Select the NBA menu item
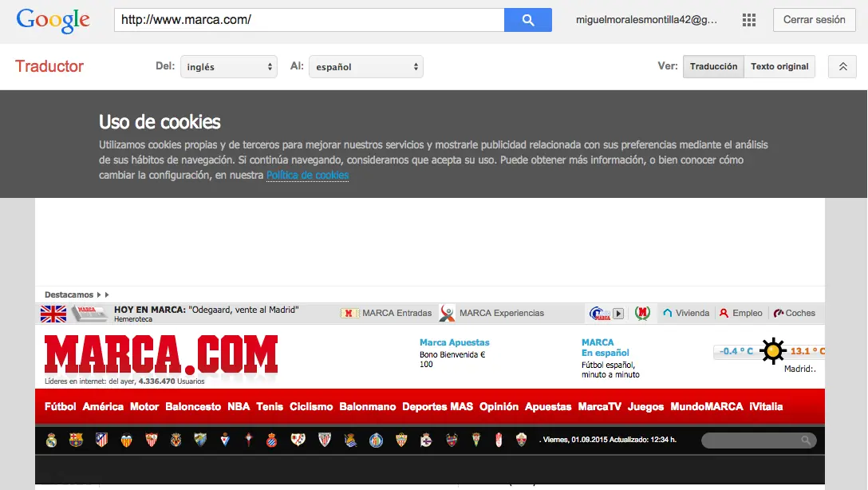Screen dimensions: 868x490 point(239,406)
